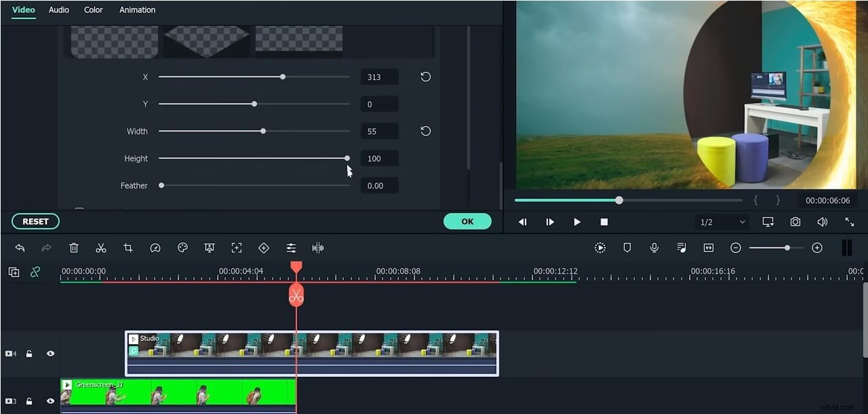Click the diamond mask shape thumbnail
868x414 pixels.
207,39
